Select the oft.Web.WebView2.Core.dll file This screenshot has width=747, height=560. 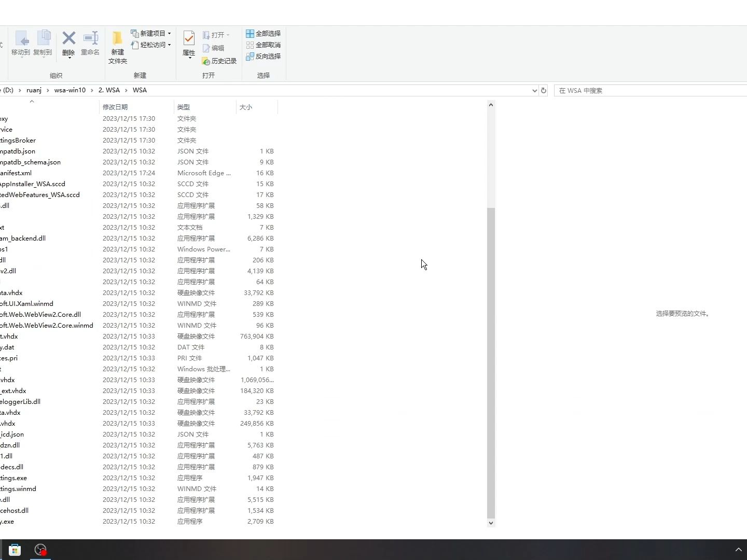coord(137,315)
